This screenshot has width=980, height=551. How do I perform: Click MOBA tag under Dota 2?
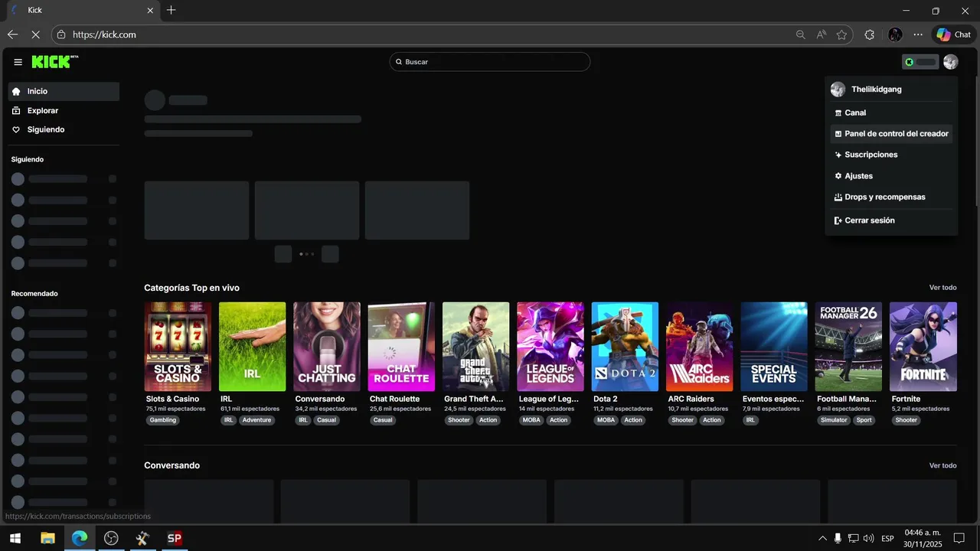(606, 420)
